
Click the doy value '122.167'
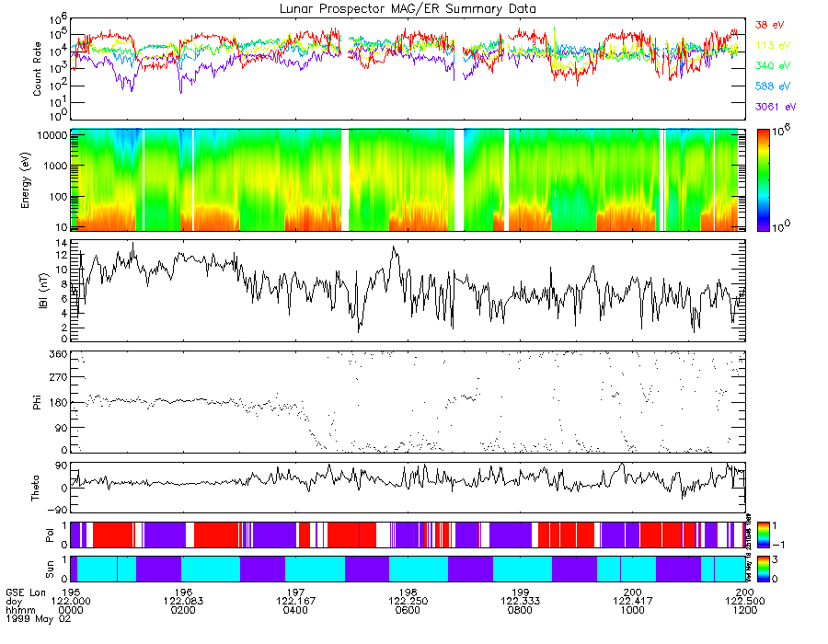(x=295, y=602)
